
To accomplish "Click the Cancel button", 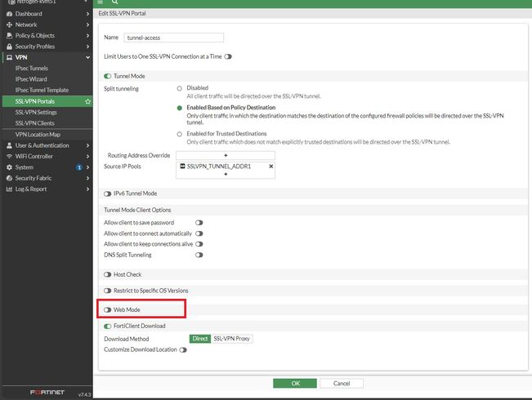I will [x=342, y=384].
